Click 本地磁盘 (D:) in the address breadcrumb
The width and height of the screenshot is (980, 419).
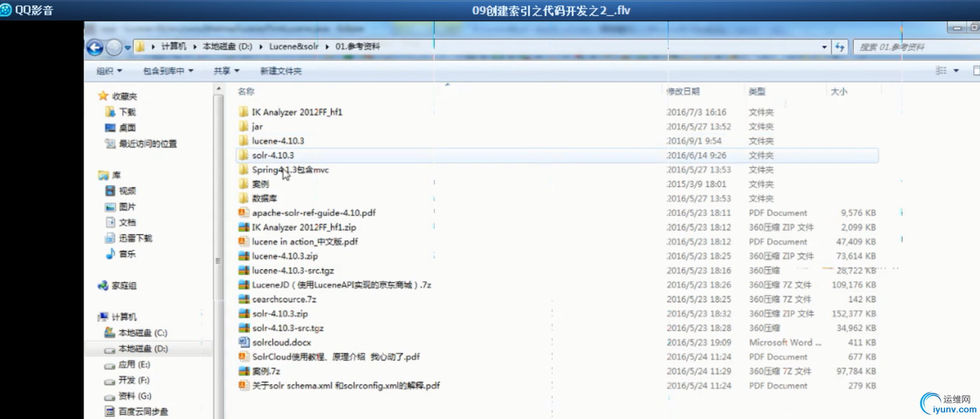tap(228, 47)
